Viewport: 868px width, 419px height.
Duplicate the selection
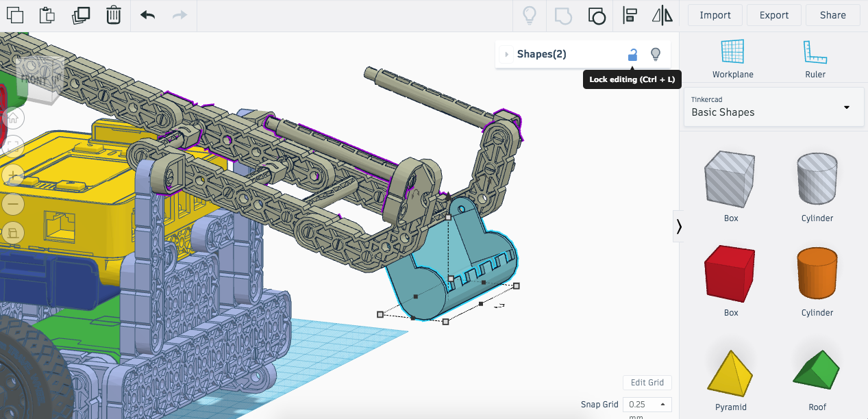coord(80,15)
